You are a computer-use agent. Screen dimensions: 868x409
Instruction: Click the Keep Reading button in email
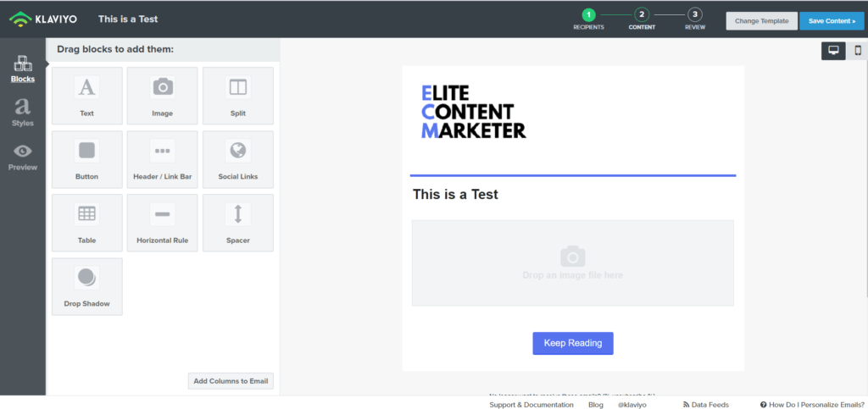click(573, 343)
